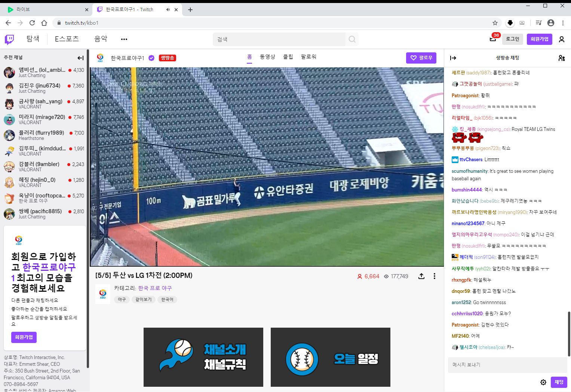Open 헤징 (hejin0_0) channel
Screen dimensions: 571x392
point(44,182)
